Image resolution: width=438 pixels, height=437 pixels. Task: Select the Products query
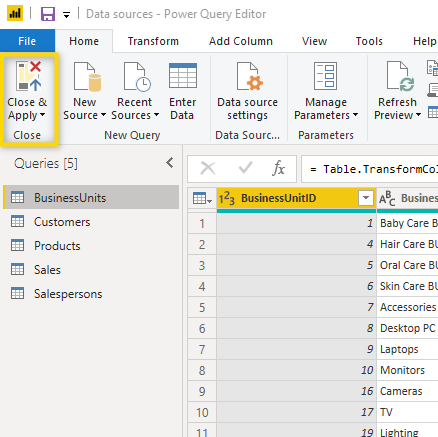click(x=91, y=246)
